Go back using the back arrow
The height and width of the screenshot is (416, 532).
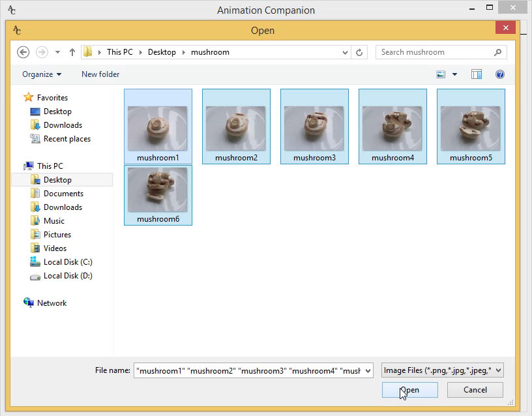[x=23, y=52]
